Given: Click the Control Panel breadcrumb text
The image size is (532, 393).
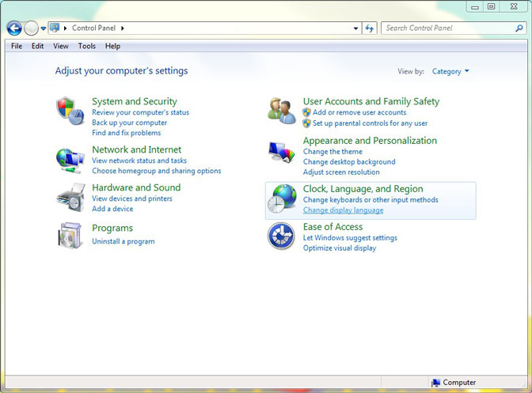Looking at the screenshot, I should pyautogui.click(x=93, y=28).
